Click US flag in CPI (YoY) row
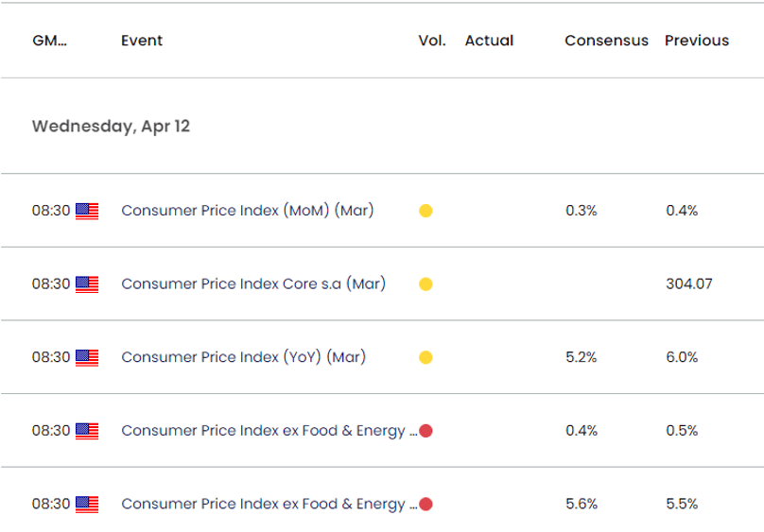The image size is (764, 532). tap(87, 357)
